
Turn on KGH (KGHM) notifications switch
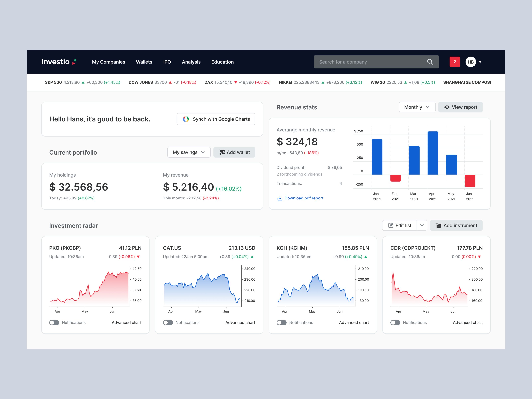281,323
